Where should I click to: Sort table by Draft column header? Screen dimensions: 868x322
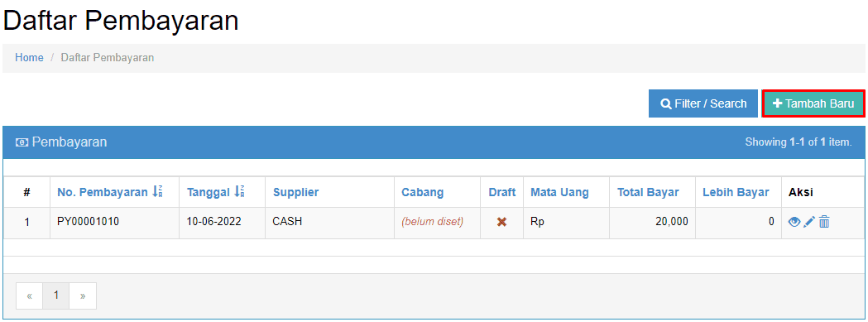tap(501, 192)
